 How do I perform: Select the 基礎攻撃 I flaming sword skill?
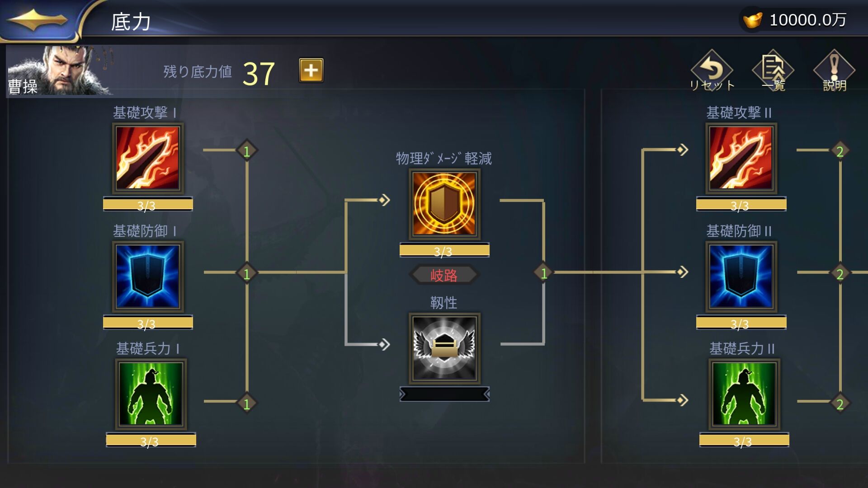click(x=148, y=159)
